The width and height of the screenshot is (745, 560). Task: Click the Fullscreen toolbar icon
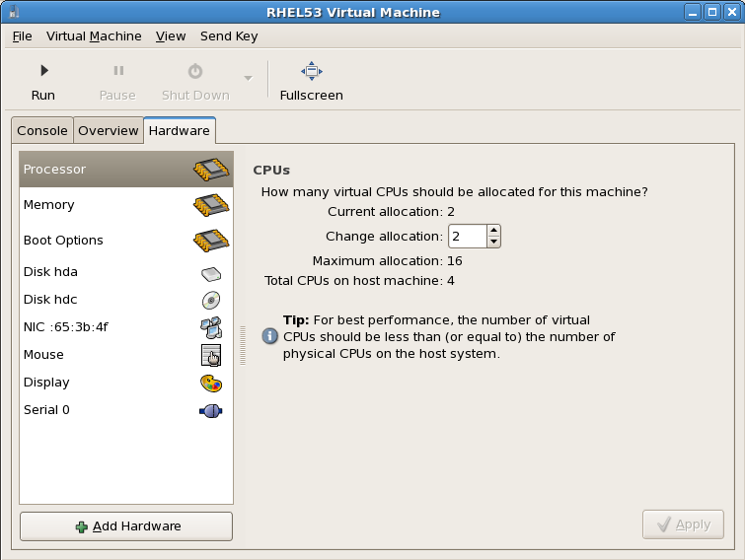311,71
